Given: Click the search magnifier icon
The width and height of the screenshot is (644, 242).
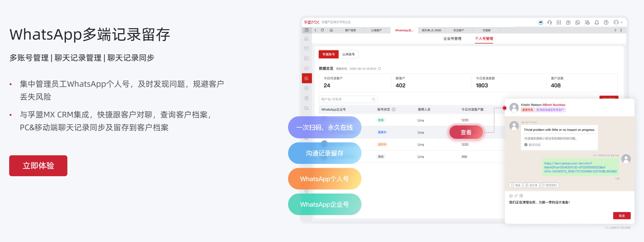Looking at the screenshot, I should point(373,99).
